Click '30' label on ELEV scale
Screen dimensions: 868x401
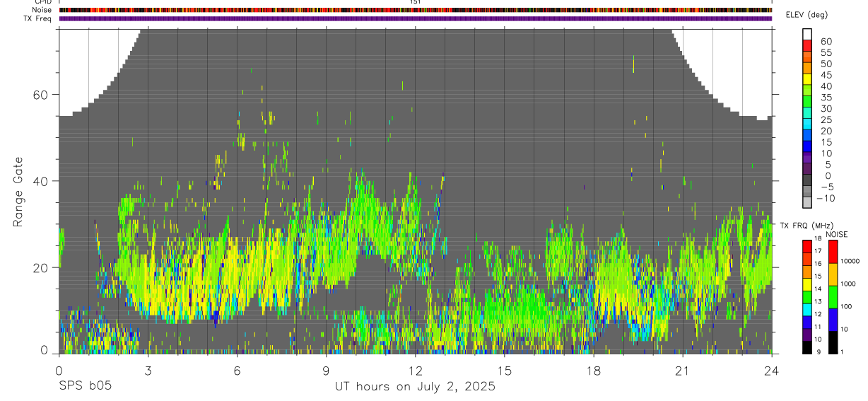coord(826,108)
